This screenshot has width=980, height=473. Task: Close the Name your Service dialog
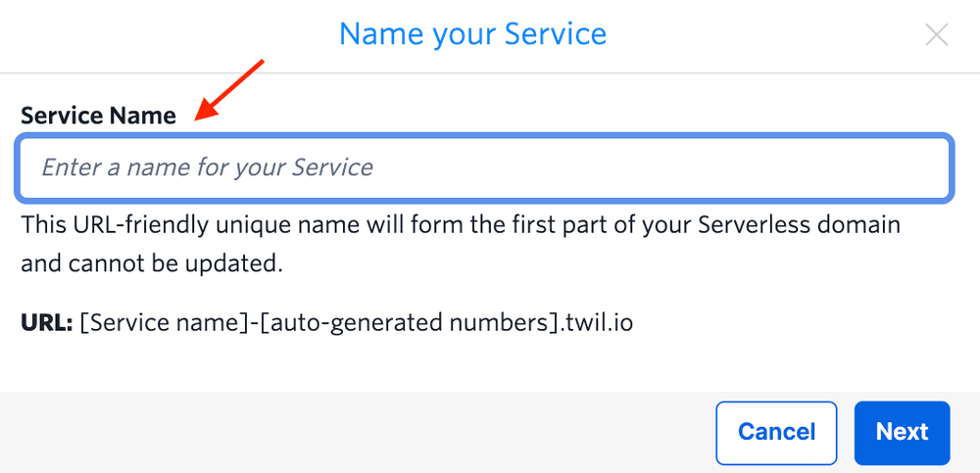[x=937, y=35]
